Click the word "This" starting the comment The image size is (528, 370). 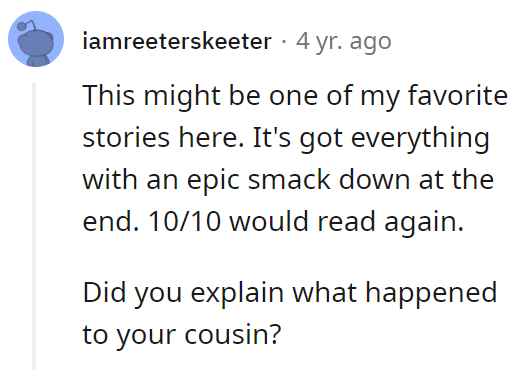coord(108,95)
